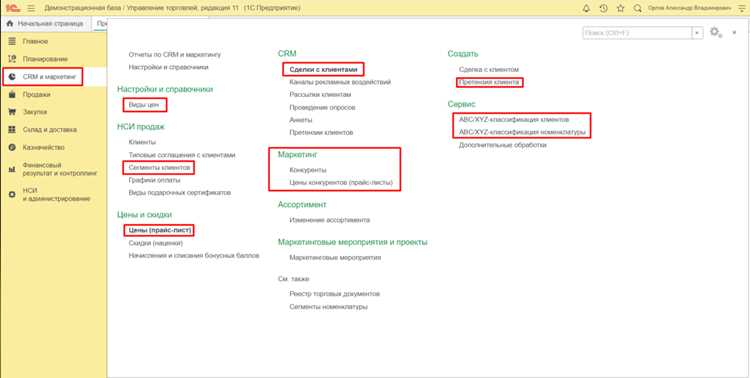Open ABC/XYZ-классификация клиентов link
The height and width of the screenshot is (378, 750).
click(514, 120)
